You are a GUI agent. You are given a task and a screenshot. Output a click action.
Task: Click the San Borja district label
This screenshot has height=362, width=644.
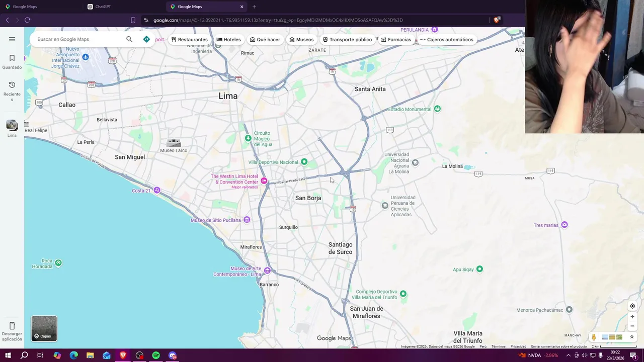pyautogui.click(x=308, y=198)
